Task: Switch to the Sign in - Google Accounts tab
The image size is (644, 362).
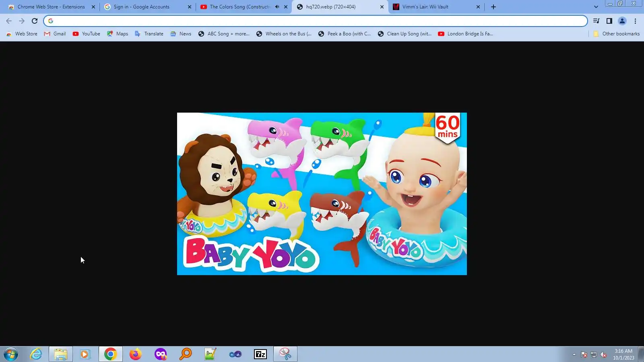Action: coord(147,7)
